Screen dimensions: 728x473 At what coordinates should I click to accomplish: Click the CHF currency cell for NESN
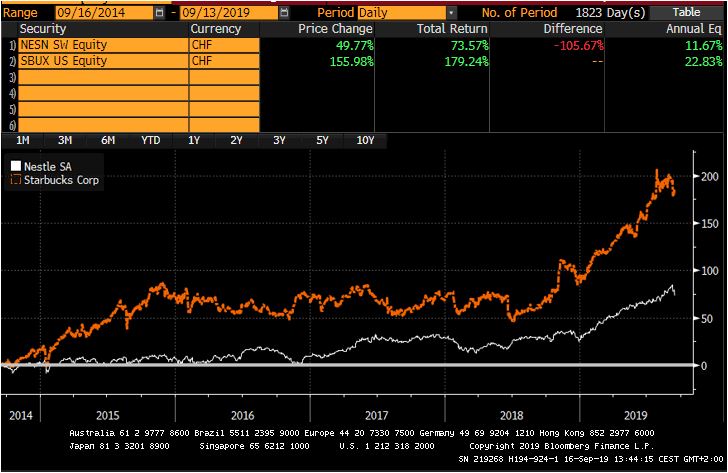(x=224, y=45)
